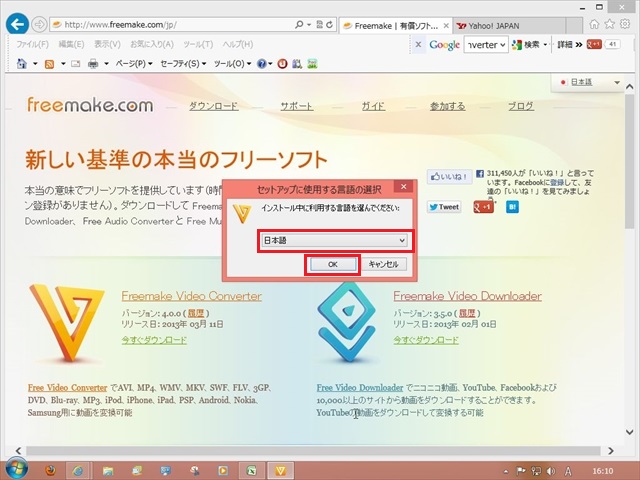
Task: Click the キャンセル button in the setup dialog
Action: tap(383, 264)
